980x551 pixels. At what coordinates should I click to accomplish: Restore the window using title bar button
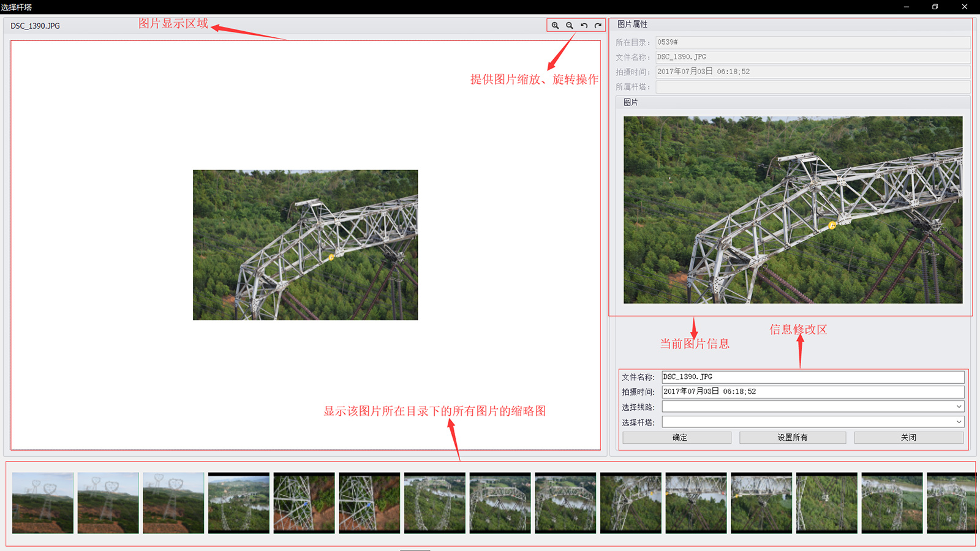[935, 7]
